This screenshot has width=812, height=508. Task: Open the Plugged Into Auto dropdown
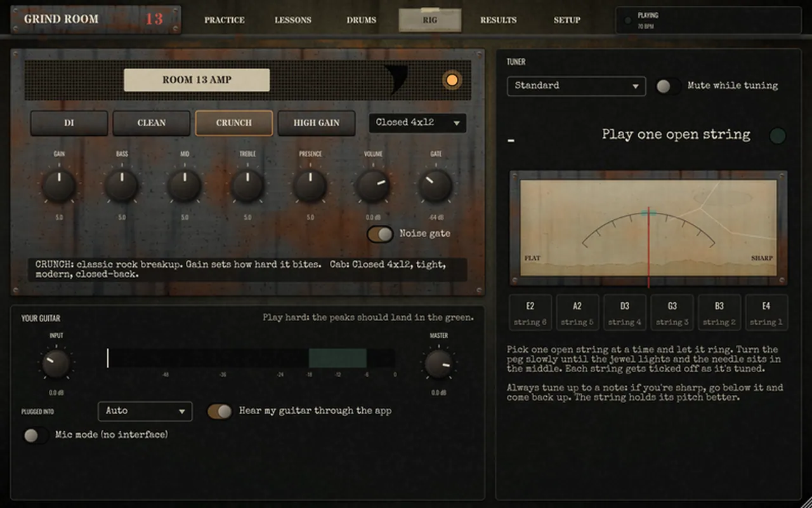145,411
